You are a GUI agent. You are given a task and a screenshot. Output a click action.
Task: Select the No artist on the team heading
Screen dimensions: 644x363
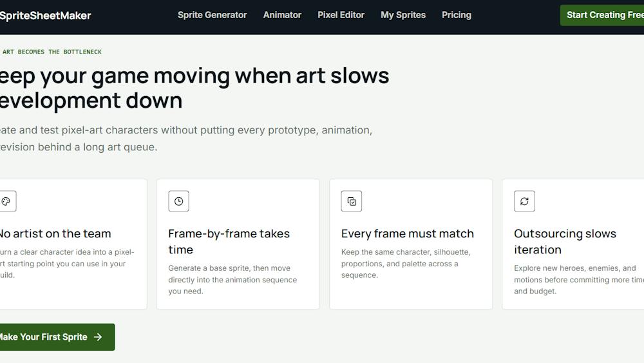55,233
